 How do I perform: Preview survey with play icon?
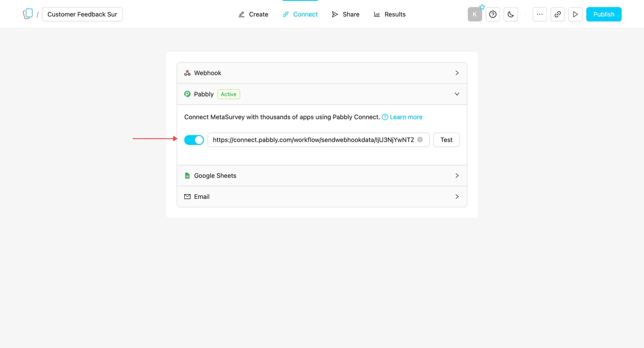click(575, 14)
